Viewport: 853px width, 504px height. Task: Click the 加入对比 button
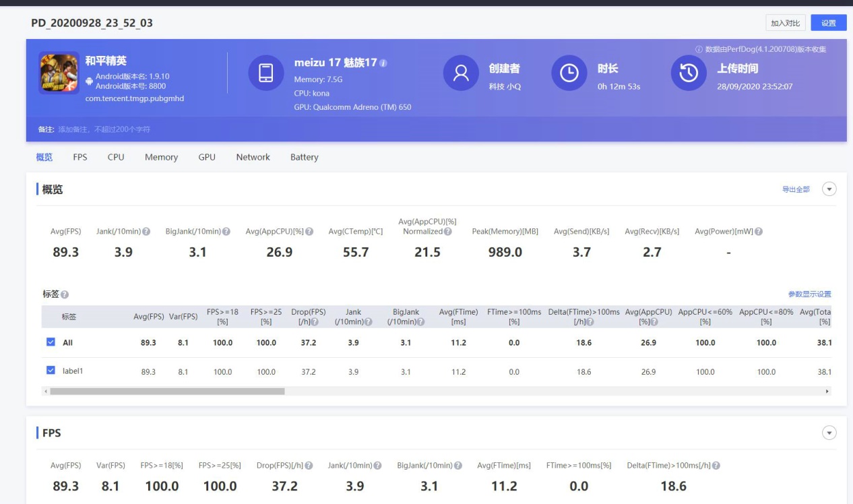[785, 23]
